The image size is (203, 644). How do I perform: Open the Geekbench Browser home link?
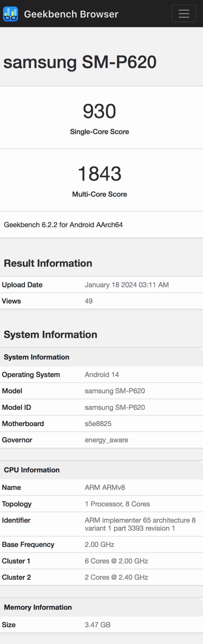point(71,14)
